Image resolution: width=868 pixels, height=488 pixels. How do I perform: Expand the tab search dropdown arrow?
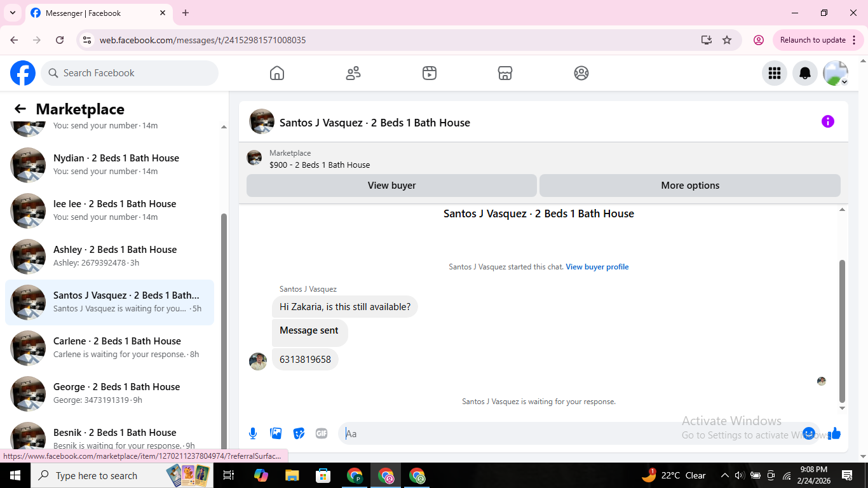click(x=13, y=13)
